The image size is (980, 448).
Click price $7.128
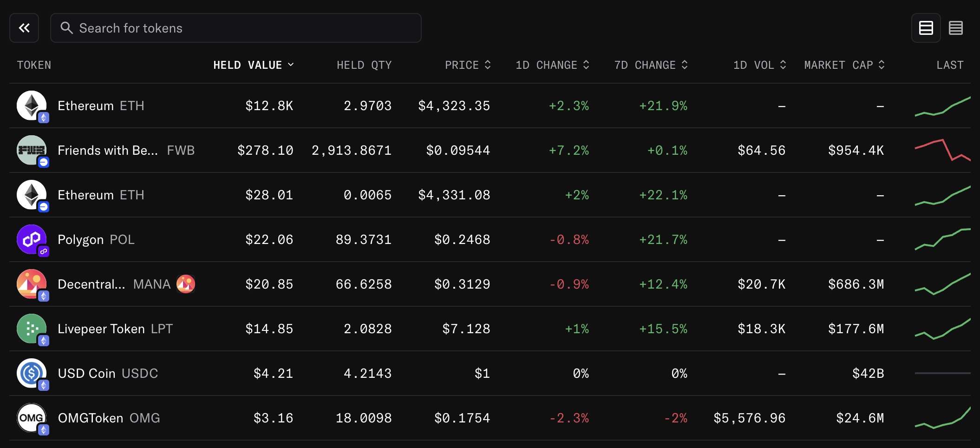pos(466,329)
